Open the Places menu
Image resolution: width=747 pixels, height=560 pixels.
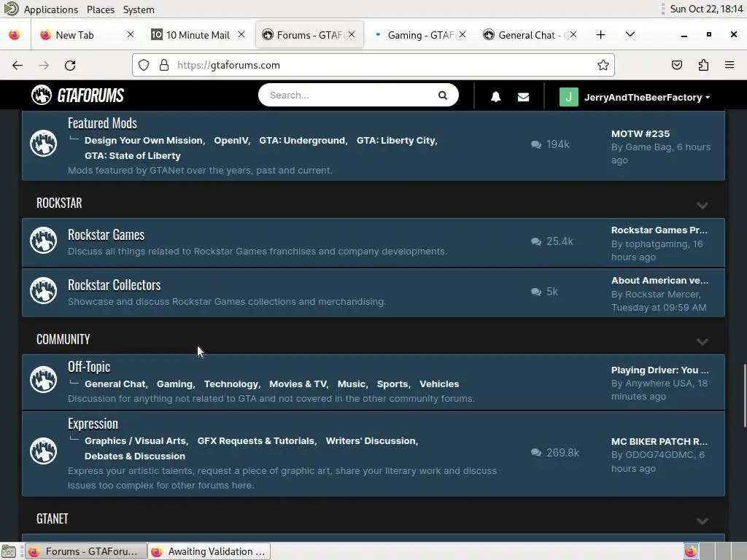[x=101, y=9]
